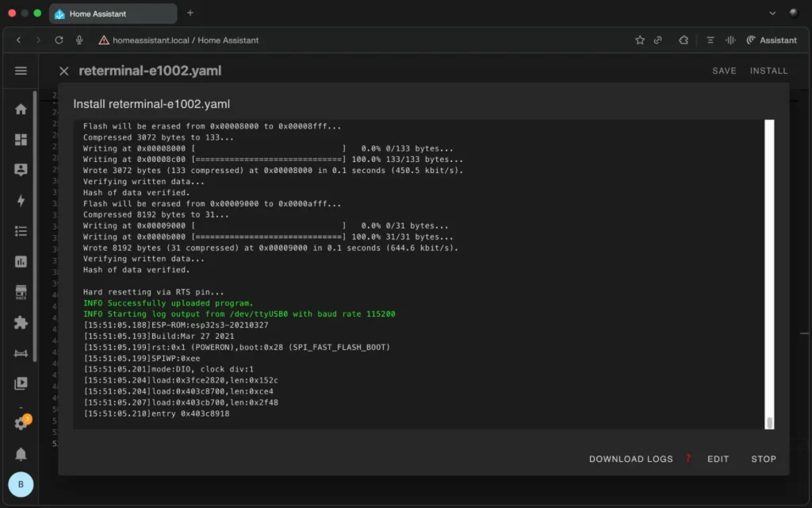The height and width of the screenshot is (508, 812).
Task: Go back with browser back arrow
Action: [19, 40]
